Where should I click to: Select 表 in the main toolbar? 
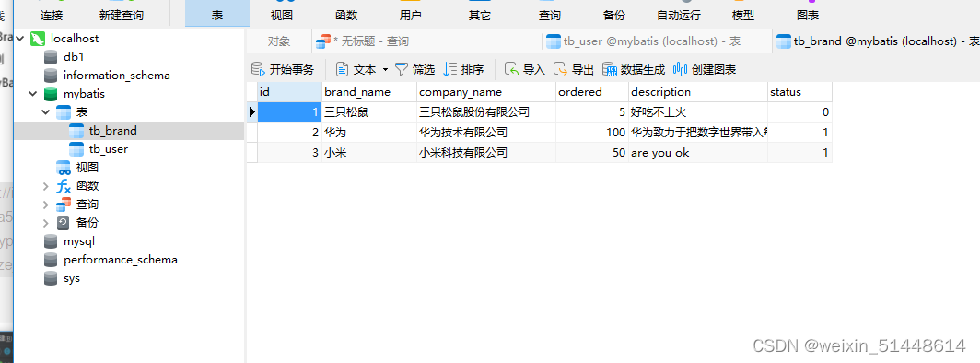tap(216, 15)
